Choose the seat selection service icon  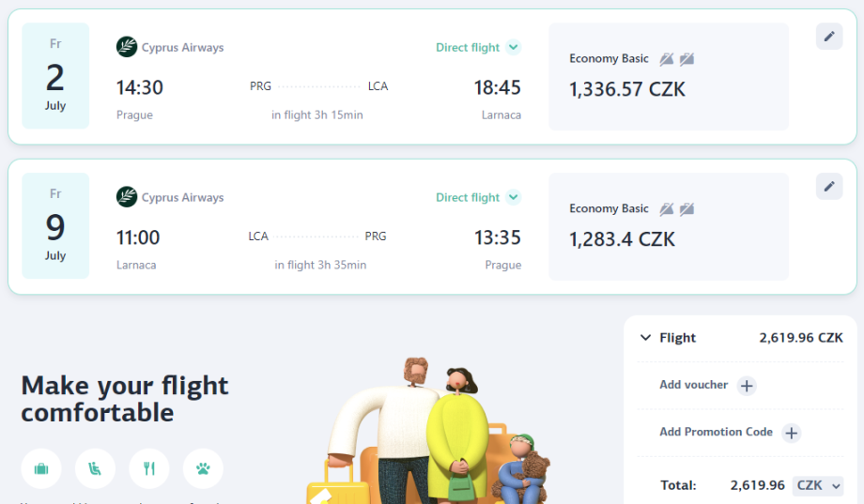95,468
